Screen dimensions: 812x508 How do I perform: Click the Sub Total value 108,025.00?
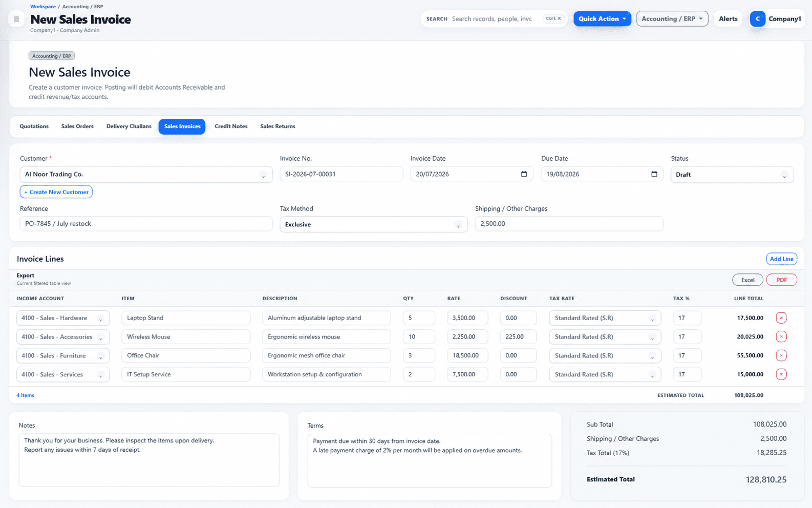click(x=770, y=425)
